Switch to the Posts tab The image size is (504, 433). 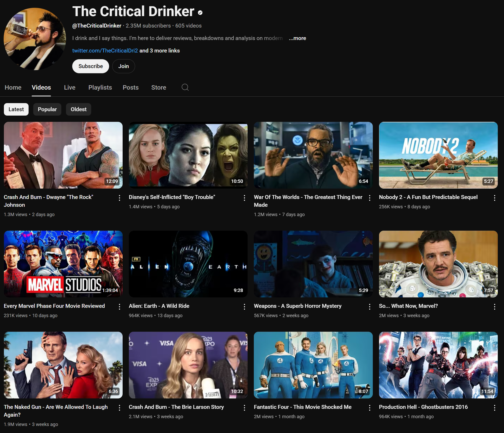click(131, 88)
